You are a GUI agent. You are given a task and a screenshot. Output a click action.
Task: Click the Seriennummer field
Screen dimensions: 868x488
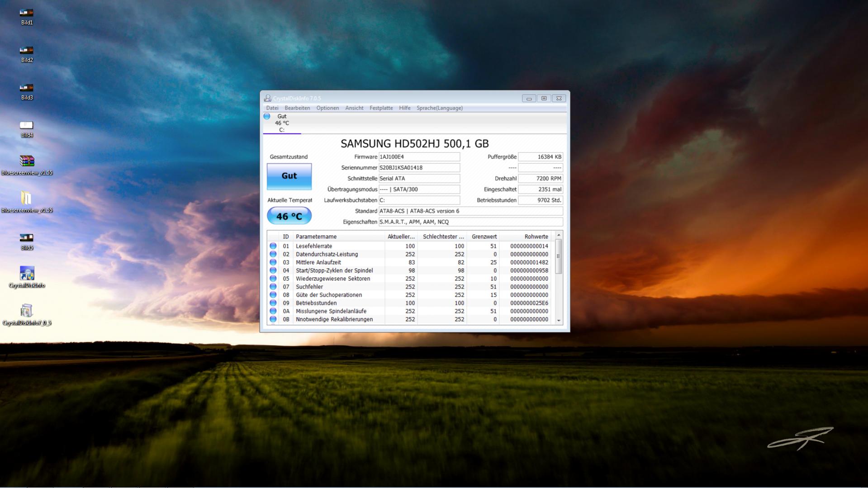(x=419, y=168)
